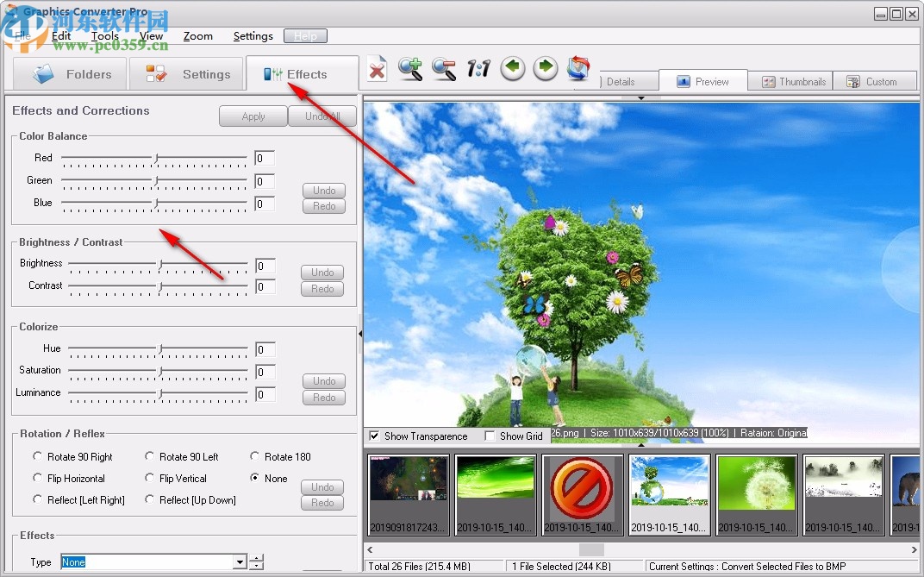Go to next image with green forward arrow
This screenshot has height=577, width=924.
coord(545,67)
